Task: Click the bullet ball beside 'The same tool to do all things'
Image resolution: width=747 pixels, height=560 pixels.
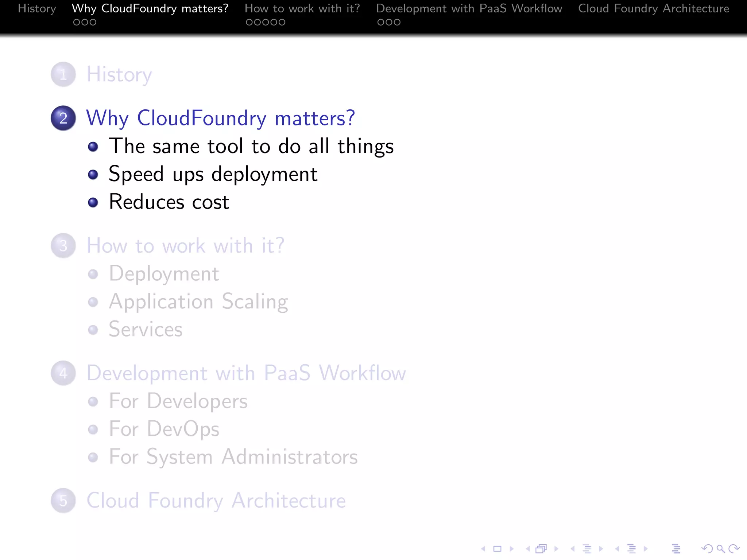Action: [93, 147]
